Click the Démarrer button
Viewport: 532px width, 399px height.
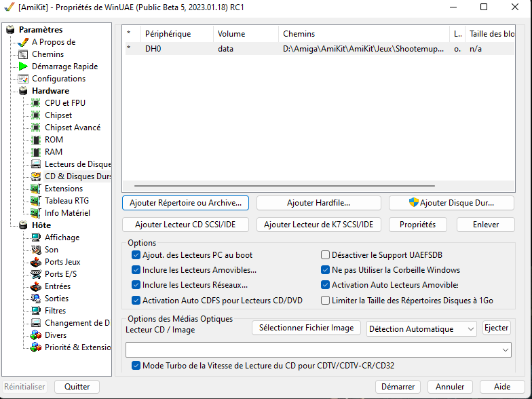pyautogui.click(x=398, y=387)
